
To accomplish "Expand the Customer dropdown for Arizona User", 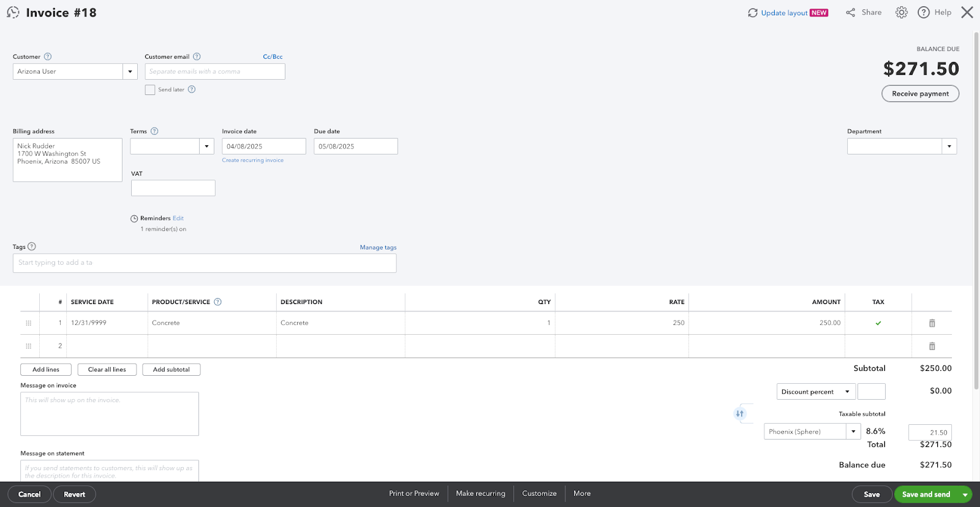I will pyautogui.click(x=130, y=72).
